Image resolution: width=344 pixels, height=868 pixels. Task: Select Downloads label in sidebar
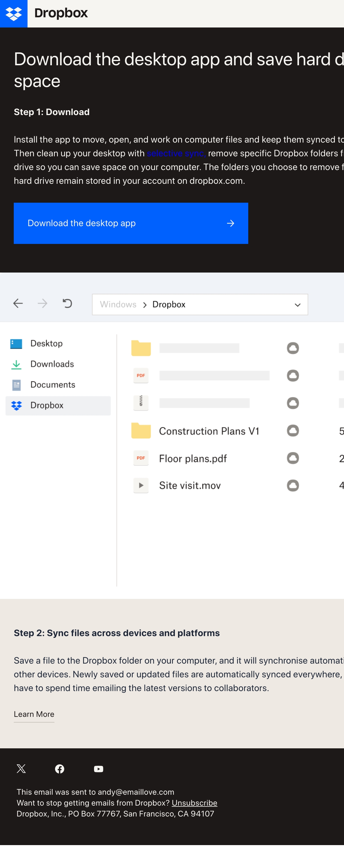click(x=52, y=364)
